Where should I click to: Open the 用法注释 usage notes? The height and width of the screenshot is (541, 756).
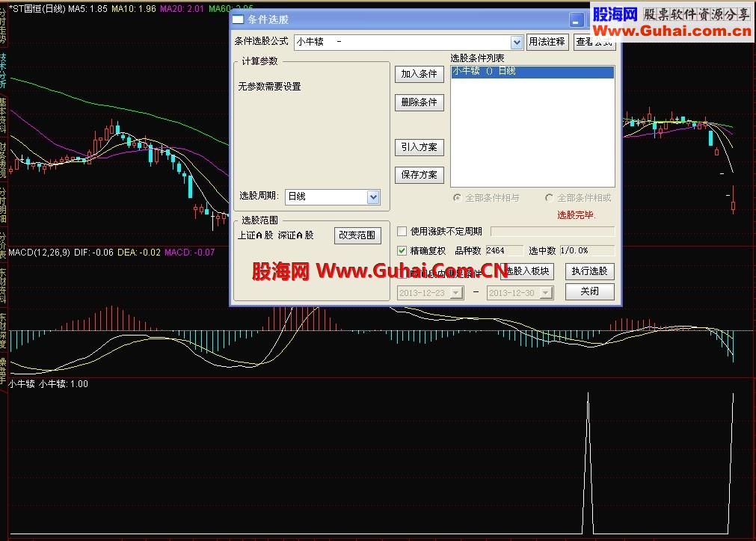point(547,42)
